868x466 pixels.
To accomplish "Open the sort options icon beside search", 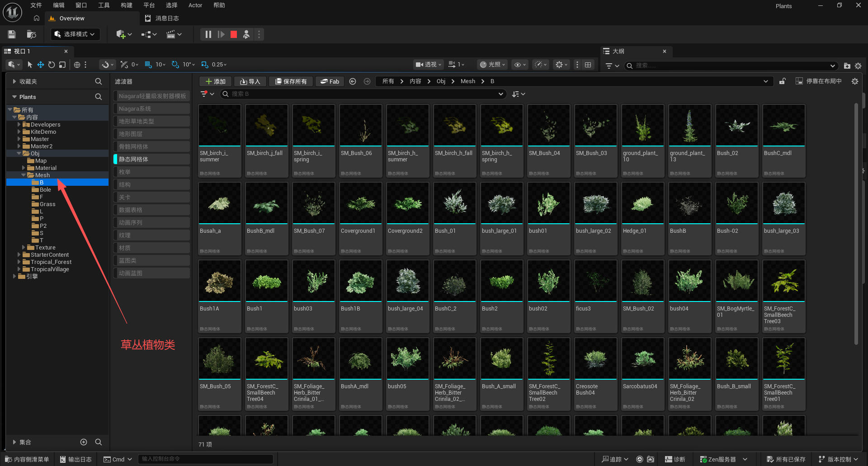I will click(518, 94).
